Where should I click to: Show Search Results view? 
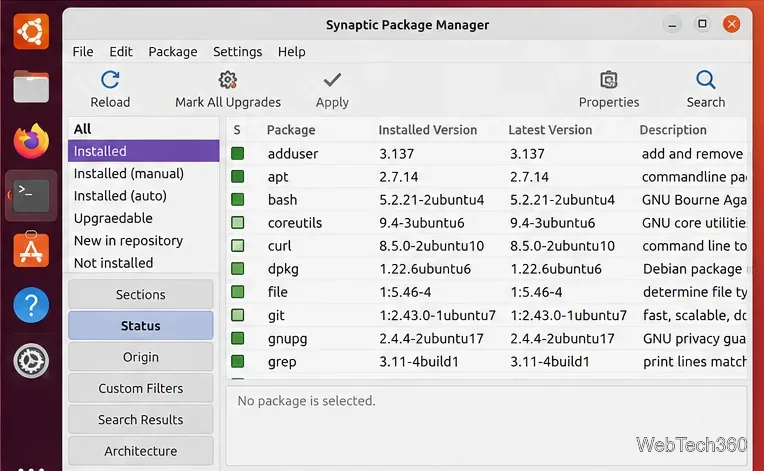141,419
